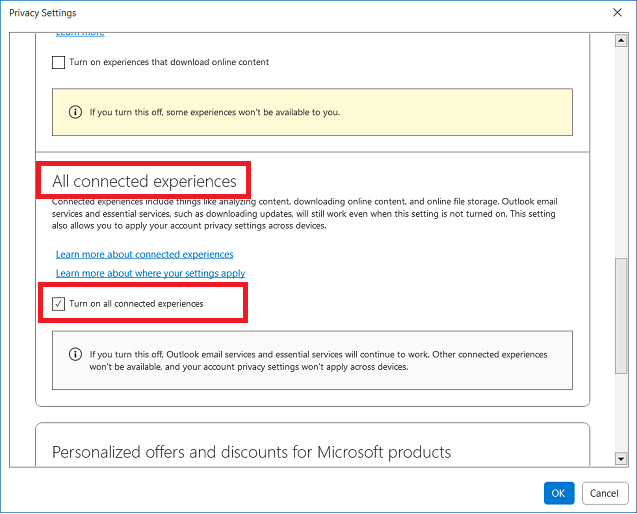Click the All connected experiences heading
The height and width of the screenshot is (514, 637).
(x=144, y=181)
